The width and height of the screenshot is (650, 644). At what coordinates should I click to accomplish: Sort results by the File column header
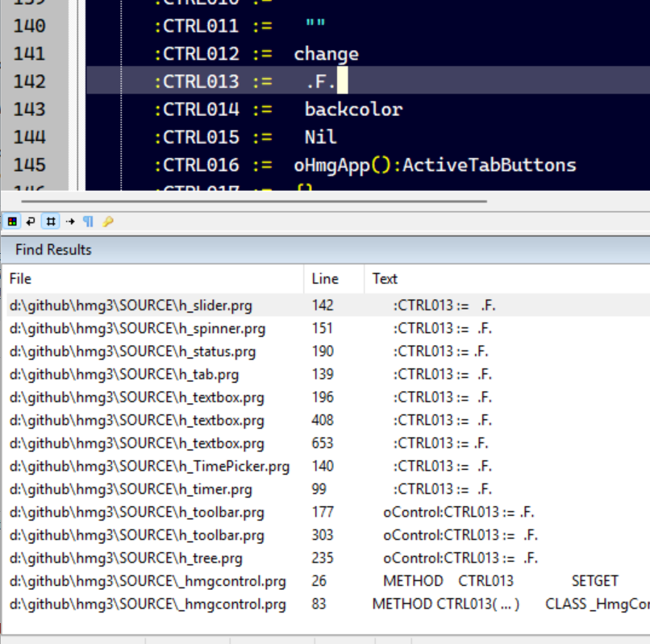click(152, 279)
